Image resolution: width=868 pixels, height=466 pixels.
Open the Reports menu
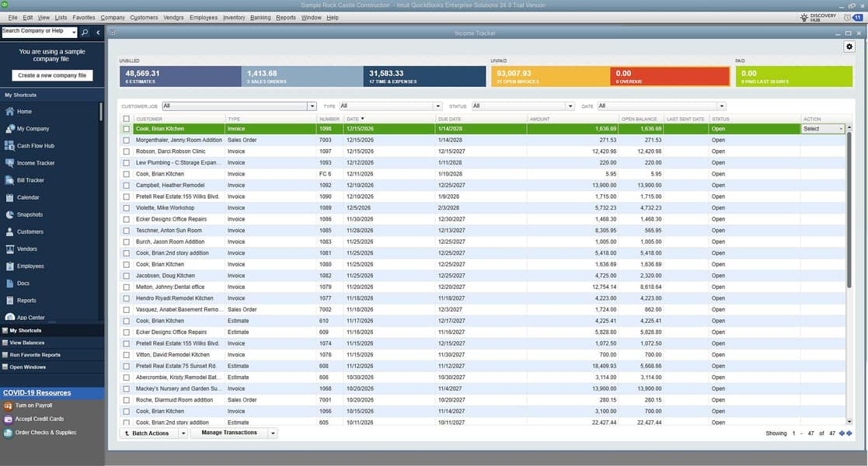[287, 16]
